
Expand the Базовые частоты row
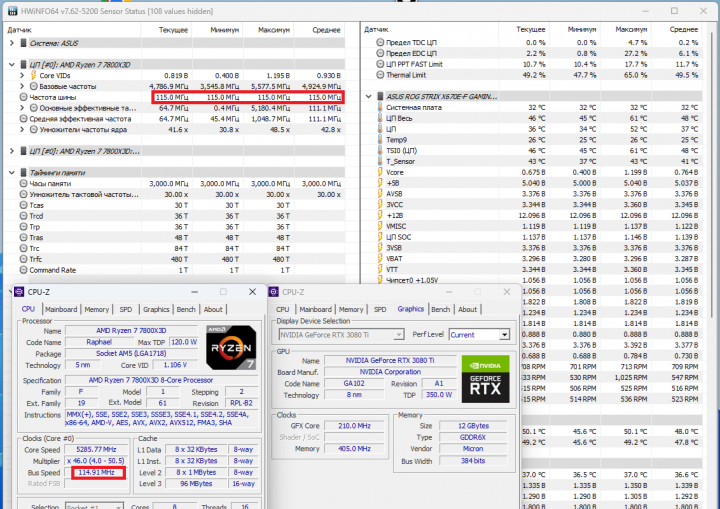22,86
